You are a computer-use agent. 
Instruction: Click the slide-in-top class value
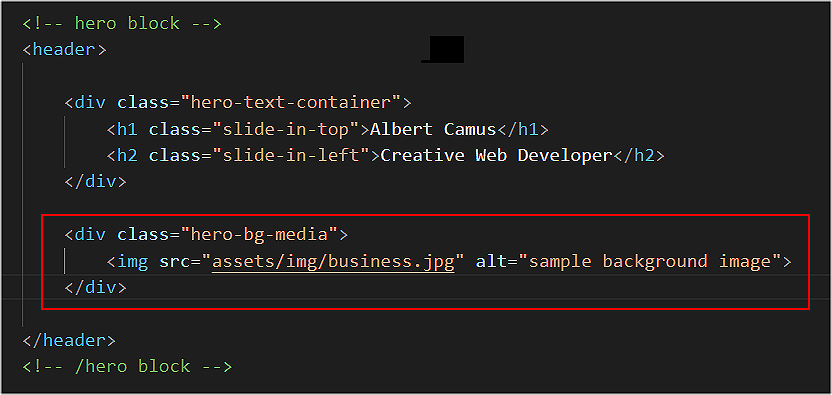[286, 129]
